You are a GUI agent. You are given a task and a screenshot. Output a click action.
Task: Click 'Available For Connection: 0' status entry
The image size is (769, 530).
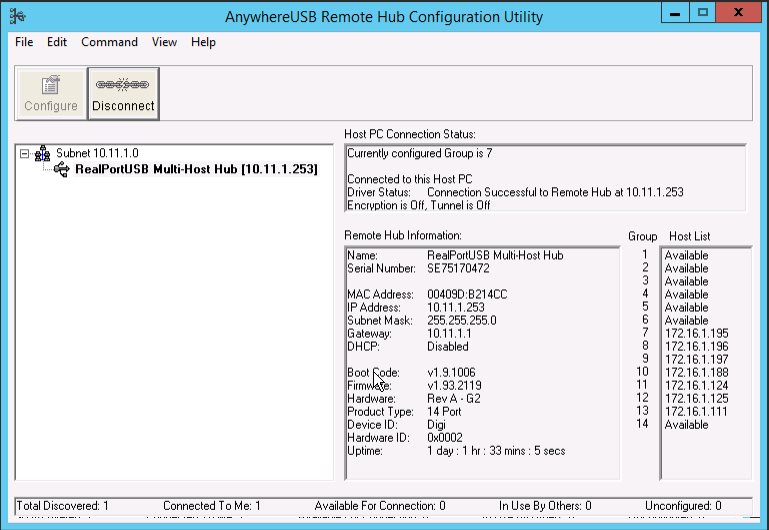380,506
